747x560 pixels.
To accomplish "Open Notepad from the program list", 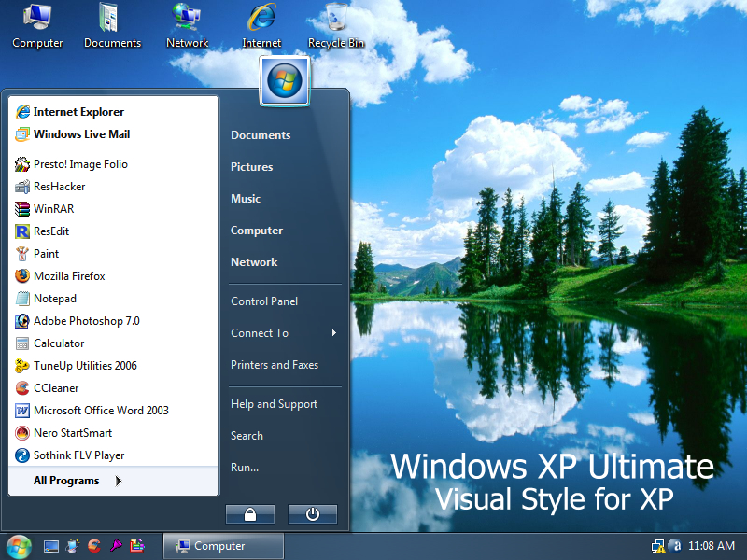I will click(113, 299).
